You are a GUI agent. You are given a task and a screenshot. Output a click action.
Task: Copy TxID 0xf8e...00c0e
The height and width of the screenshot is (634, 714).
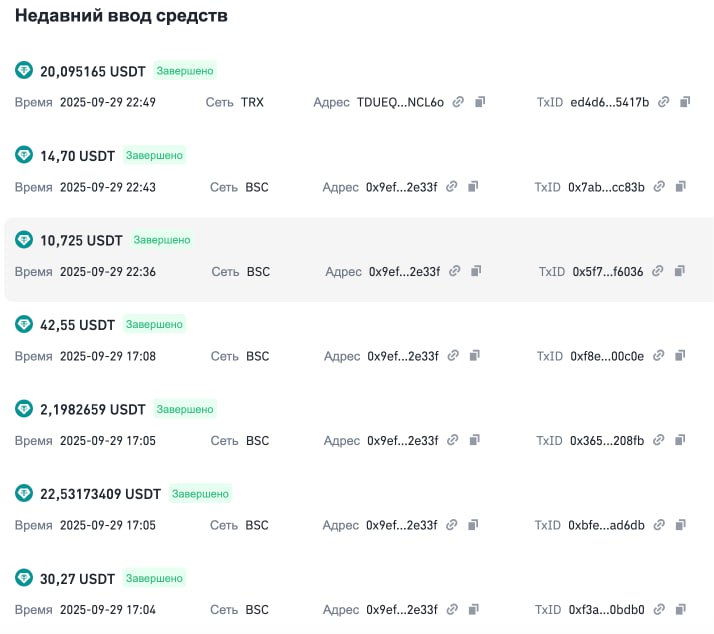(680, 356)
